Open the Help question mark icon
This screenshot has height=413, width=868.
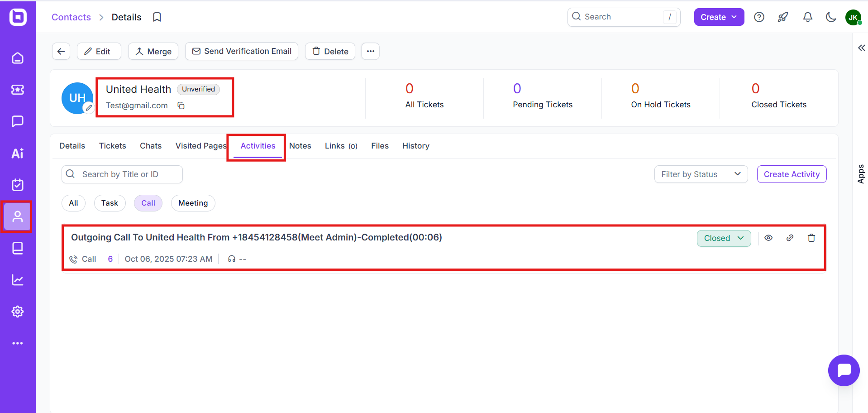coord(759,17)
